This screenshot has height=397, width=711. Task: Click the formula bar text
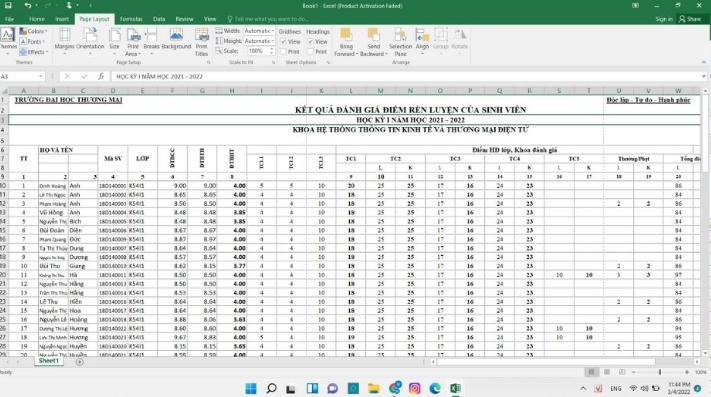[x=160, y=77]
